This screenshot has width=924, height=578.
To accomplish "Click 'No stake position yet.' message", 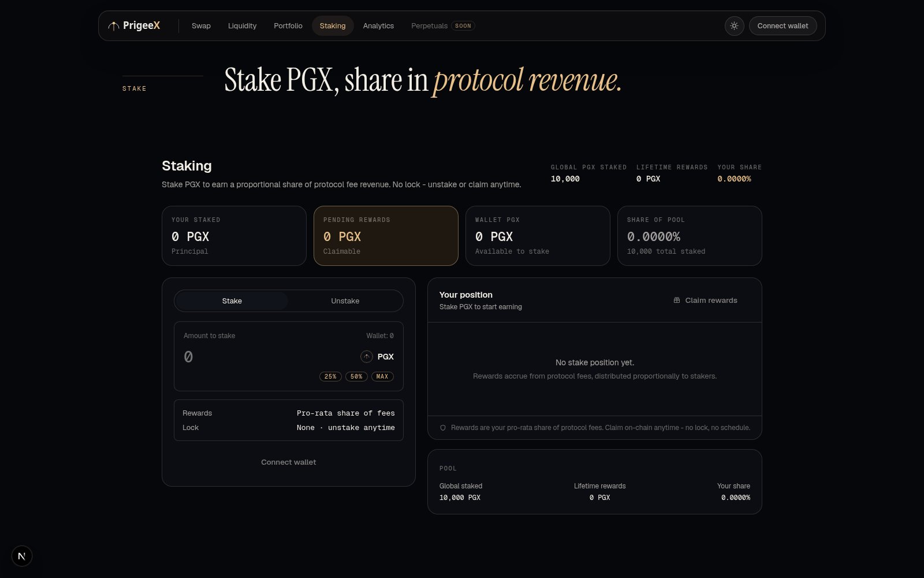I will tap(595, 362).
